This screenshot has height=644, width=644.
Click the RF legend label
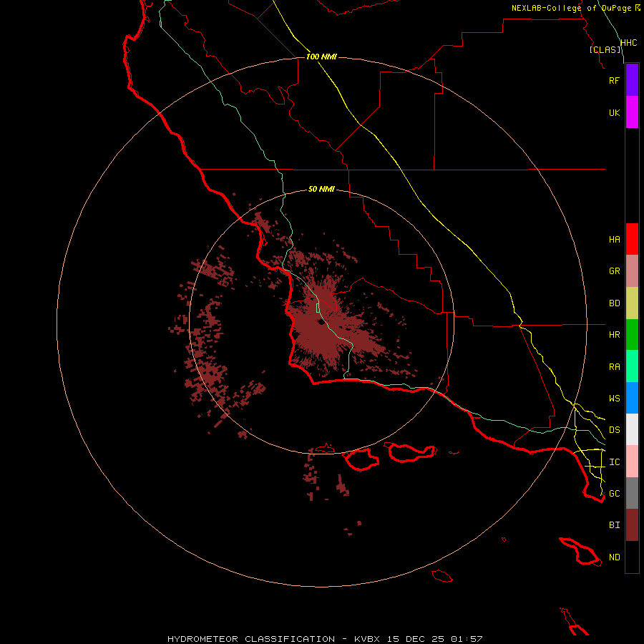tap(614, 80)
